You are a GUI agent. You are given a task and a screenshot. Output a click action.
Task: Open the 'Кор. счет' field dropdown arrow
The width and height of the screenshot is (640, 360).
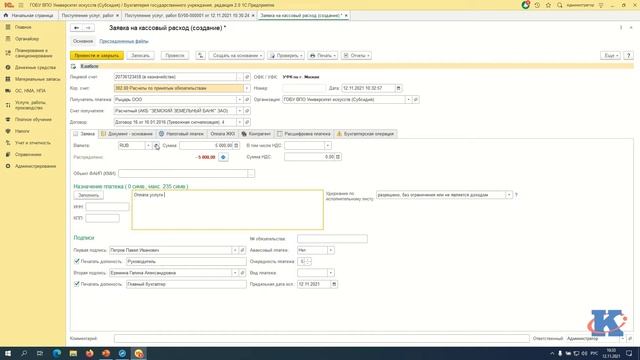(247, 88)
